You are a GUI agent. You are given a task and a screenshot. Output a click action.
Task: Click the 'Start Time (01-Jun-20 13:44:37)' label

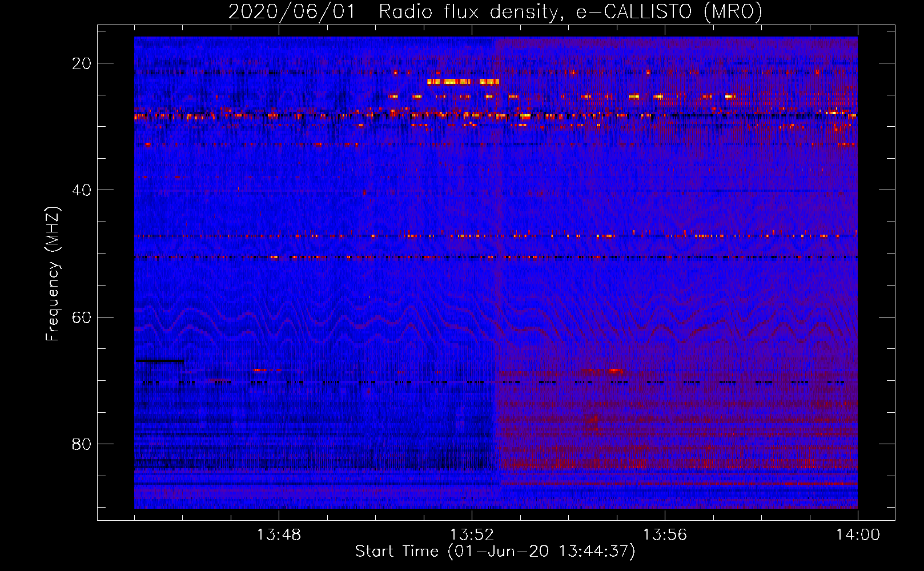(495, 552)
